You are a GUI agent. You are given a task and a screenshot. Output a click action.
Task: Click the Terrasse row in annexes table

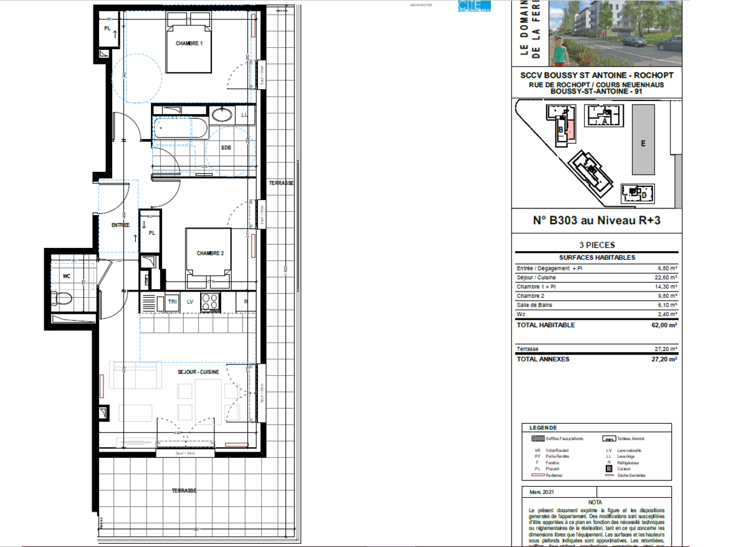coord(597,350)
